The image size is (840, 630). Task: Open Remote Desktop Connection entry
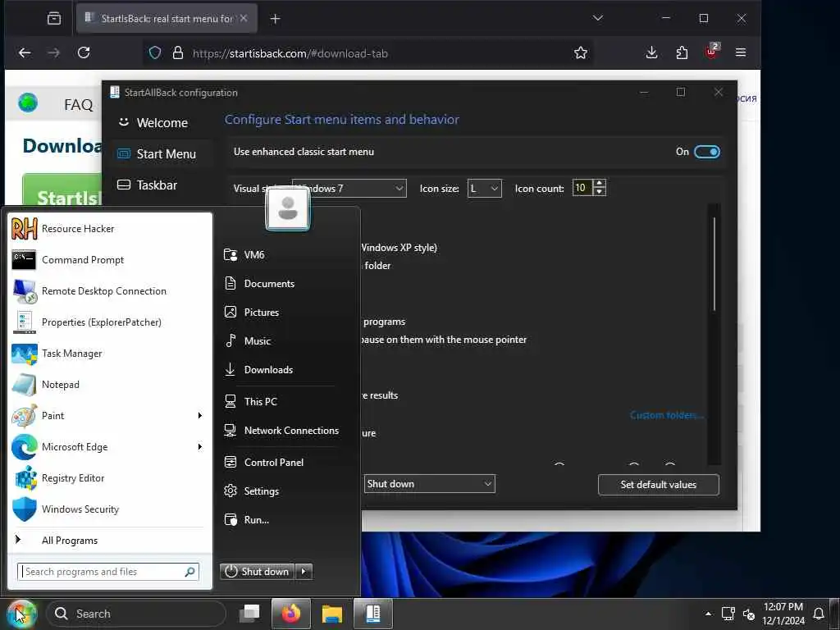point(110,291)
